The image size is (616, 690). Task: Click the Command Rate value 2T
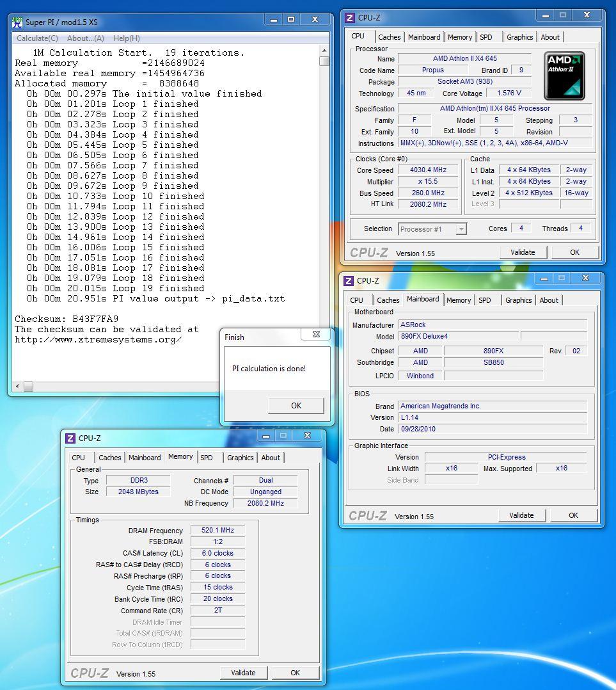click(x=217, y=611)
